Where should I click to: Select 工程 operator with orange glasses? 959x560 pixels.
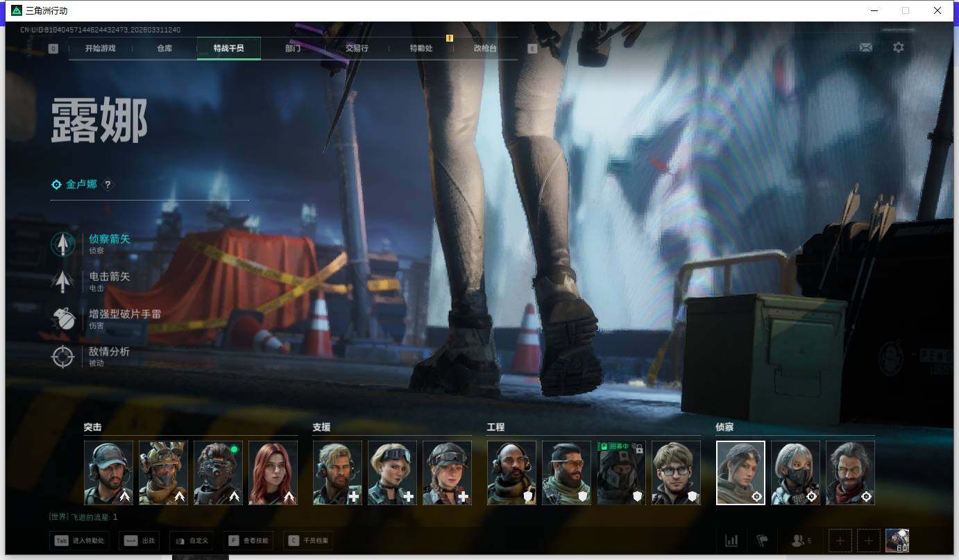pos(566,473)
